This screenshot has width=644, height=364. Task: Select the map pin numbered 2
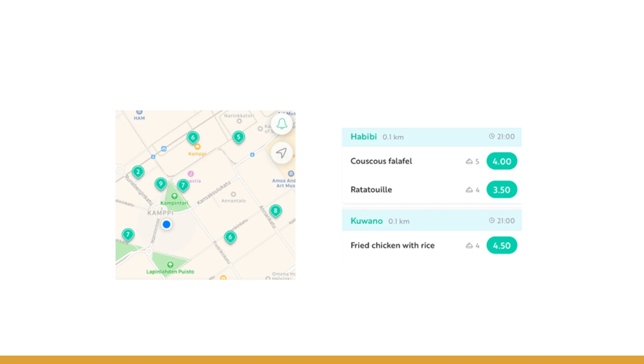click(138, 172)
